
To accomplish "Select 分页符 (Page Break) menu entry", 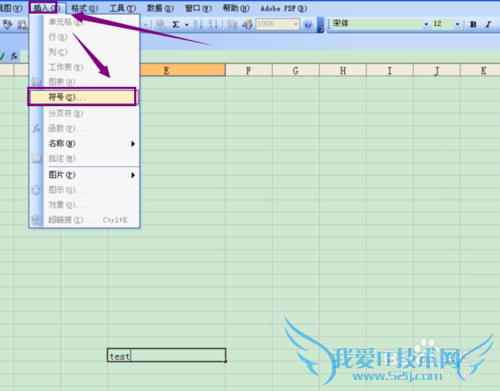I will (84, 113).
